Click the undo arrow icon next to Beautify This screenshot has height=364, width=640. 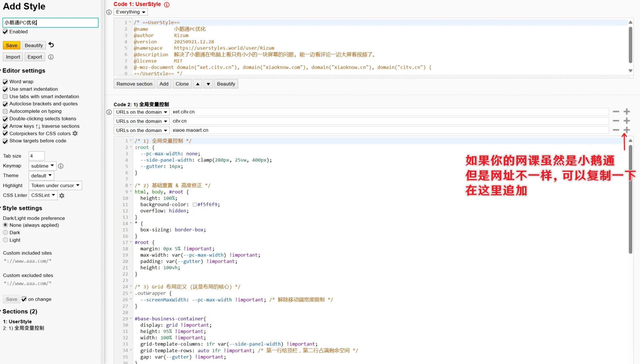click(51, 45)
